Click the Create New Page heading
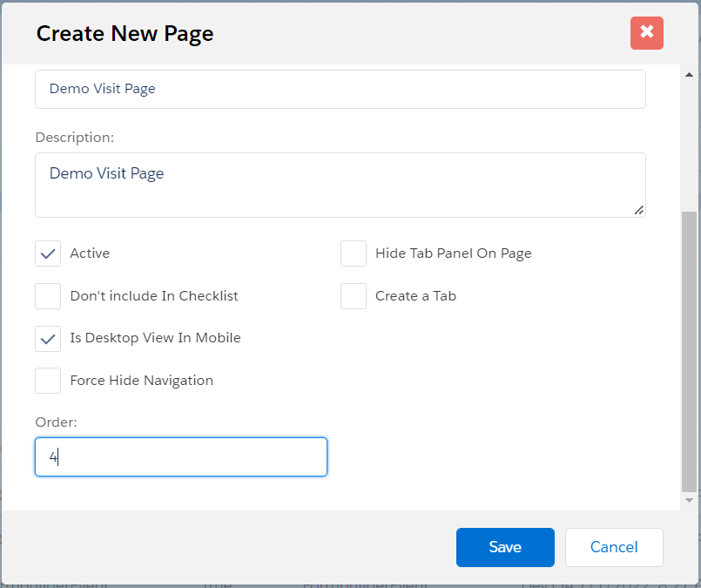701x588 pixels. point(125,33)
